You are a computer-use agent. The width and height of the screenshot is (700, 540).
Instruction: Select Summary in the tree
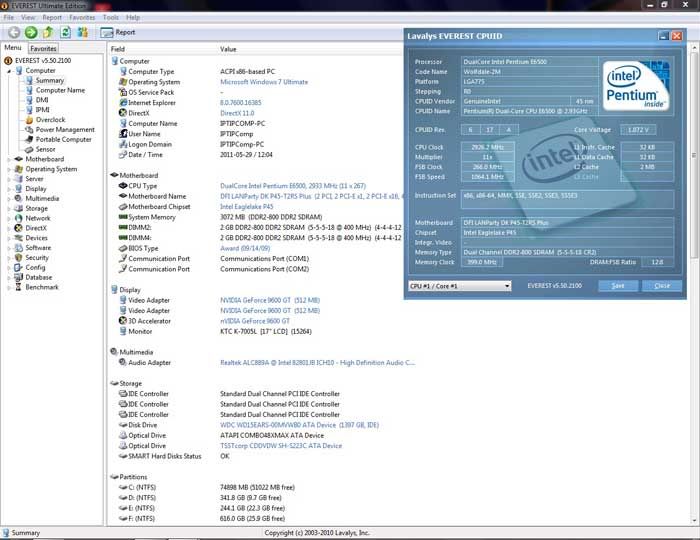point(50,80)
